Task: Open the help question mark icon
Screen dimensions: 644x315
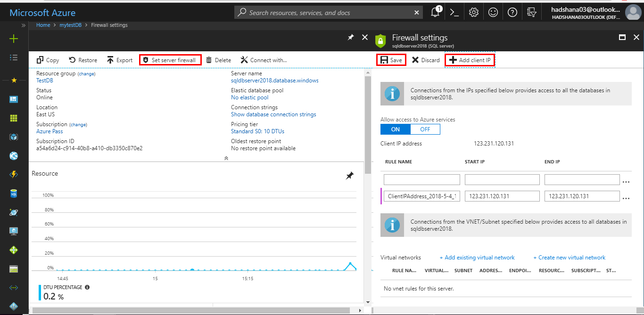Action: [x=512, y=13]
